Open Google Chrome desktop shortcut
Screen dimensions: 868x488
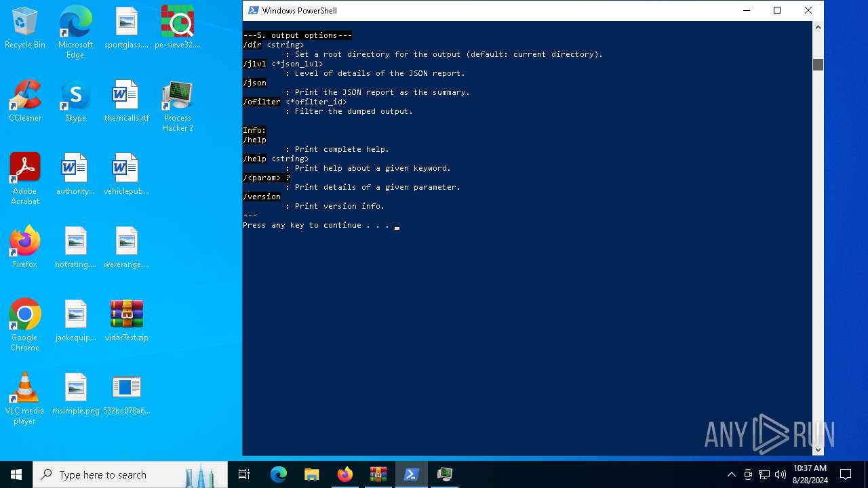pos(25,326)
